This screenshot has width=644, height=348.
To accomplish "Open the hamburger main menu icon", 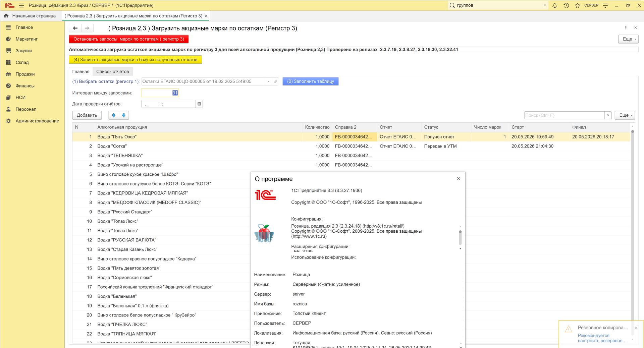I will pos(21,5).
